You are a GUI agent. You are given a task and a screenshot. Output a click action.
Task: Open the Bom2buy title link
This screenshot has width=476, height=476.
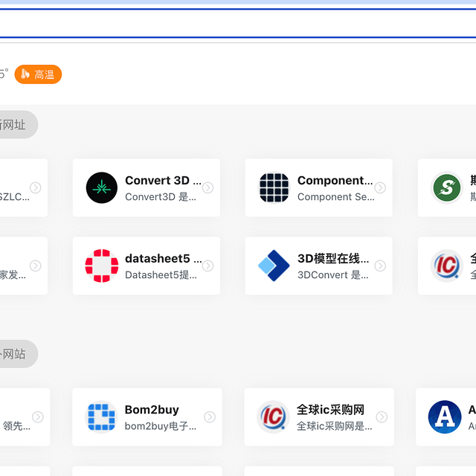[152, 410]
